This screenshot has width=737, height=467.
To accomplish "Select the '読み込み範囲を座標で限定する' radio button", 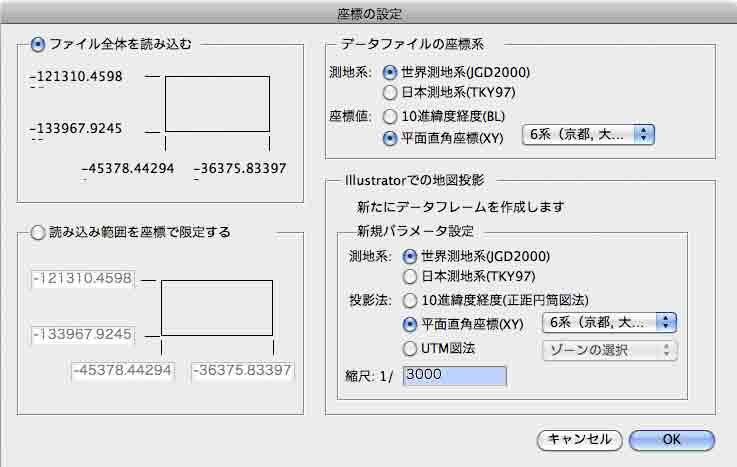I will tap(38, 232).
